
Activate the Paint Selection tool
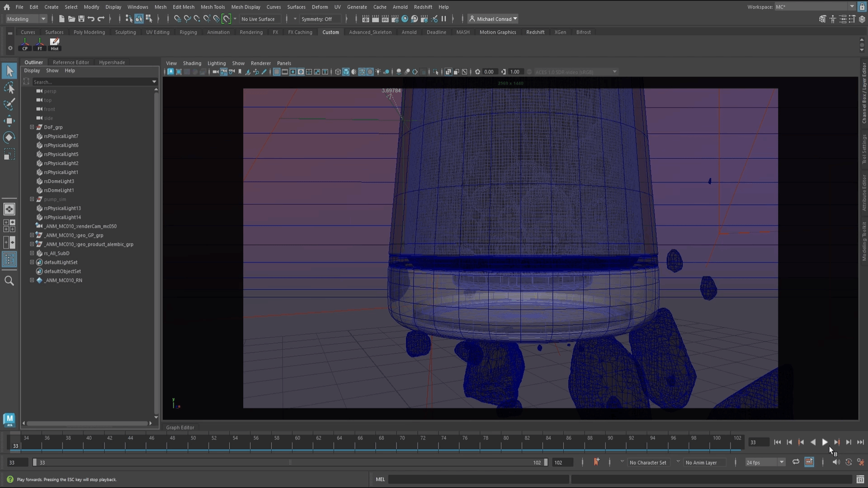click(9, 104)
